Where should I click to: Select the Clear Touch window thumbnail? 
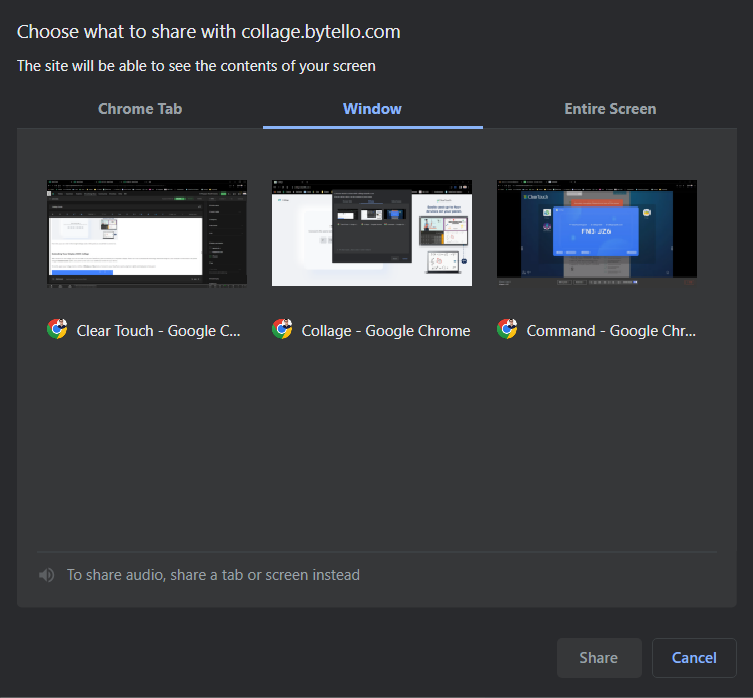click(147, 233)
